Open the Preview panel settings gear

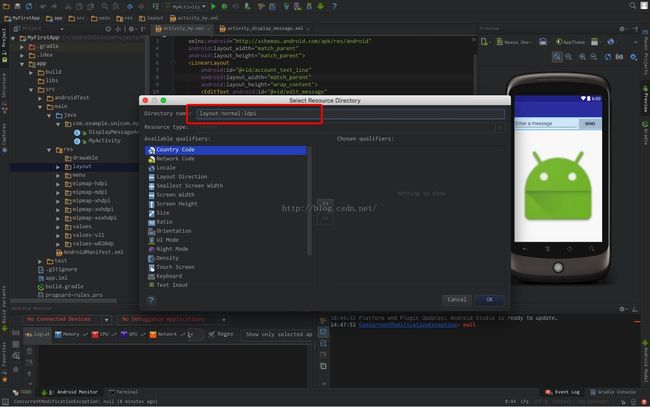(x=622, y=29)
